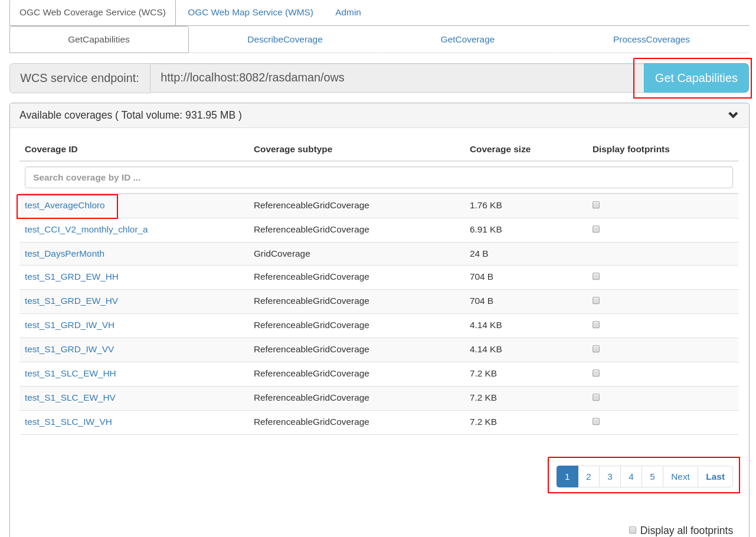Viewport: 756px width, 537px height.
Task: Switch to the GetCoverage tab
Action: point(467,39)
